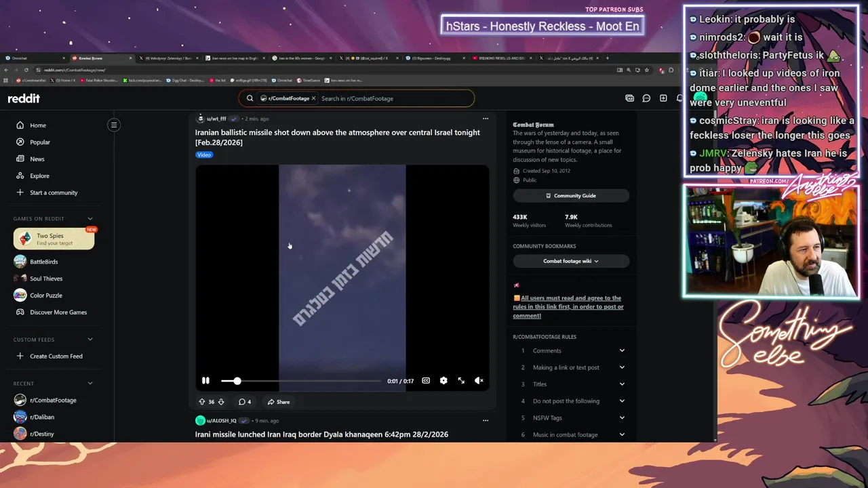
Task: Open options menu for u/ALOSH_IQ post
Action: coord(486,420)
